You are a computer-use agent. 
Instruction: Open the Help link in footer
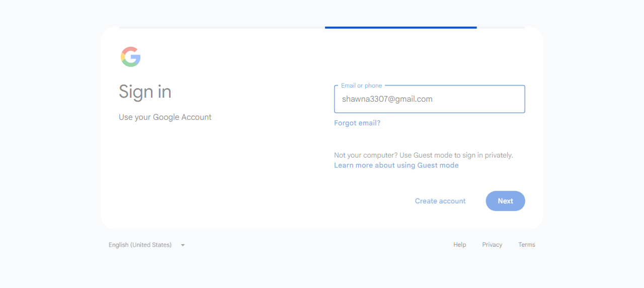(460, 245)
